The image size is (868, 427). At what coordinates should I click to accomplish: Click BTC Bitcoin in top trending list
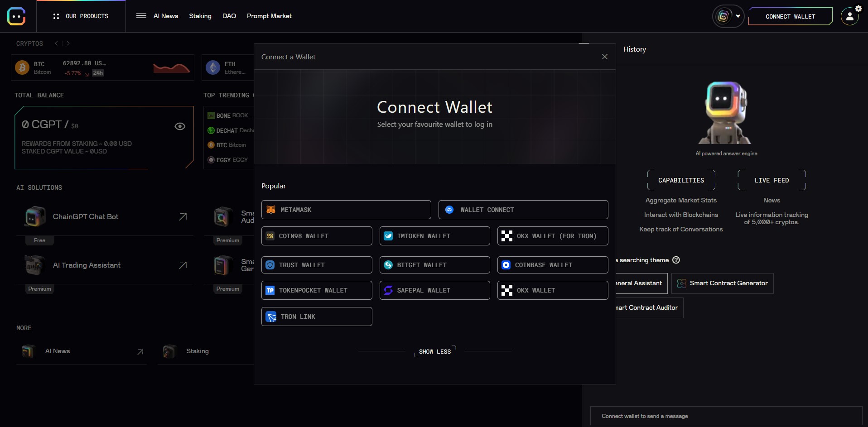click(x=227, y=145)
